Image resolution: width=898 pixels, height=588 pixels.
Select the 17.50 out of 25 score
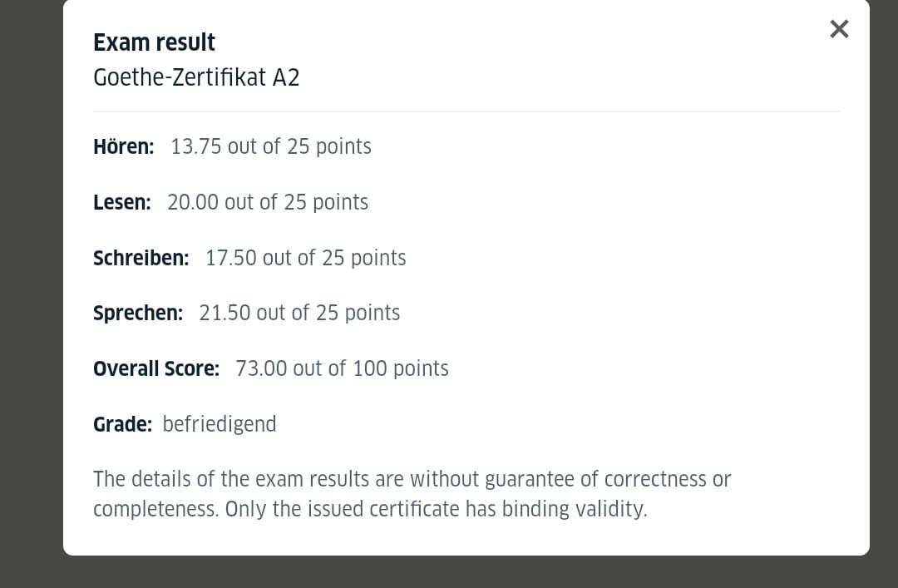tap(306, 258)
